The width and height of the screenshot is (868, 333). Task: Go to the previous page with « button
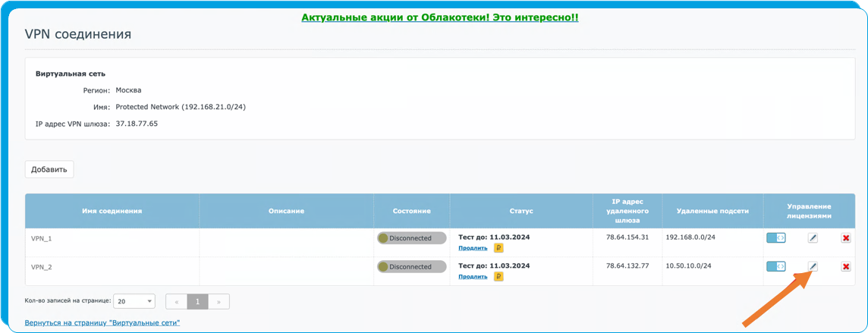pyautogui.click(x=176, y=301)
